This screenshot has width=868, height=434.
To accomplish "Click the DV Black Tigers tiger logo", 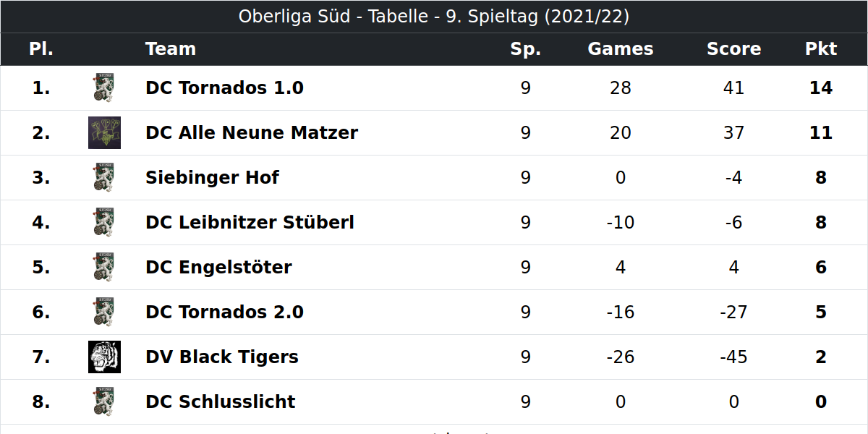I will coord(104,357).
